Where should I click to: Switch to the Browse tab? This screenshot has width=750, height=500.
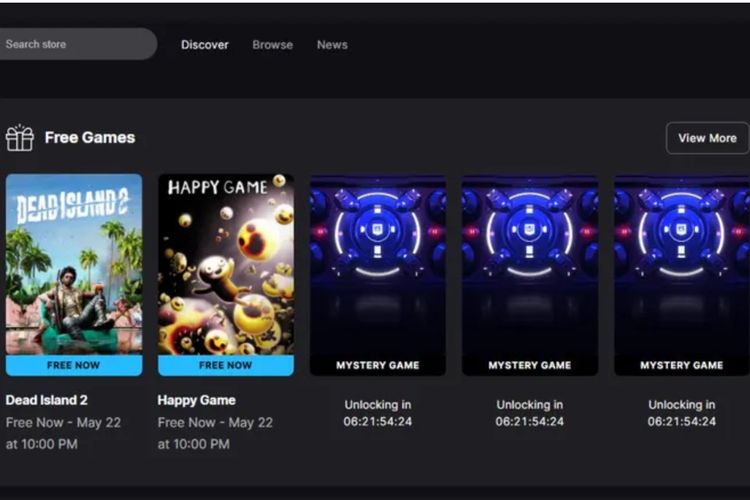pyautogui.click(x=273, y=45)
